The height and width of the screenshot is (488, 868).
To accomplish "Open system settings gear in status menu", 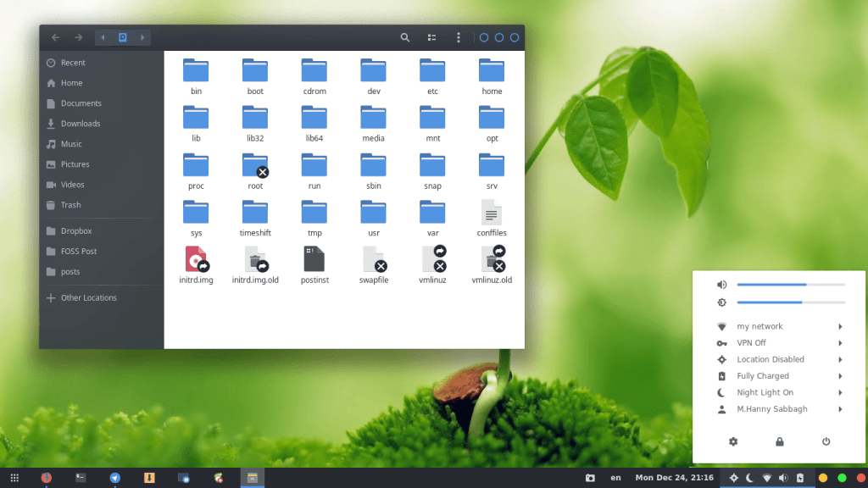I will click(732, 441).
